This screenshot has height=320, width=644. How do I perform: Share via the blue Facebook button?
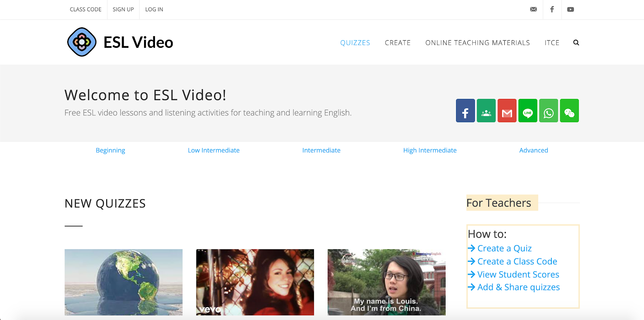pyautogui.click(x=465, y=111)
